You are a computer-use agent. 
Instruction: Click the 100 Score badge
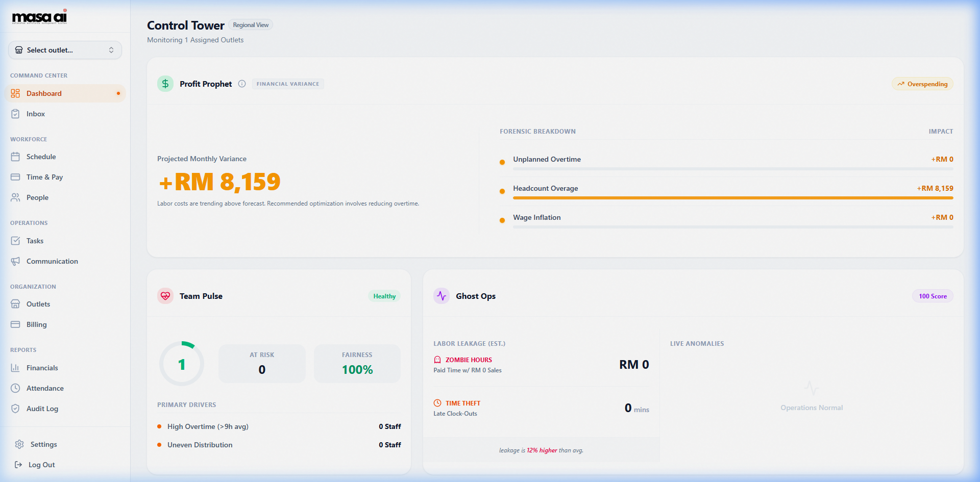pos(933,296)
